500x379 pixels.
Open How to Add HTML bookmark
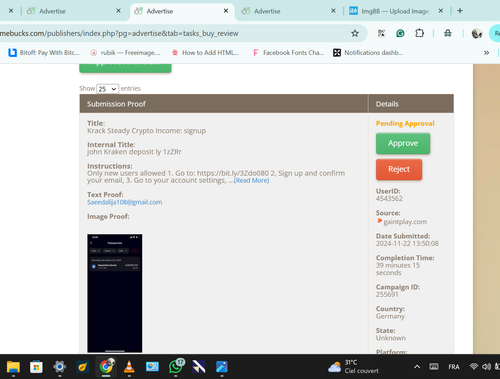(x=205, y=53)
